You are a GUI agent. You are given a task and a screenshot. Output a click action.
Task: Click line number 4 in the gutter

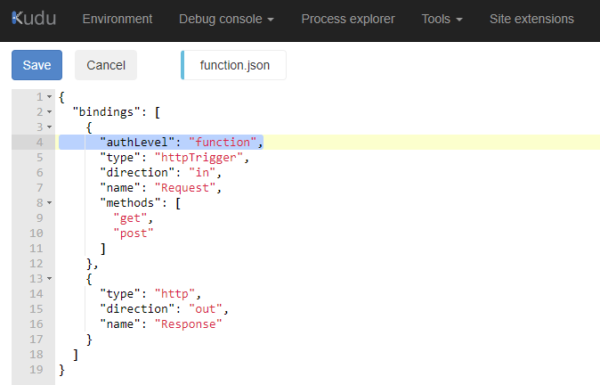pyautogui.click(x=40, y=142)
